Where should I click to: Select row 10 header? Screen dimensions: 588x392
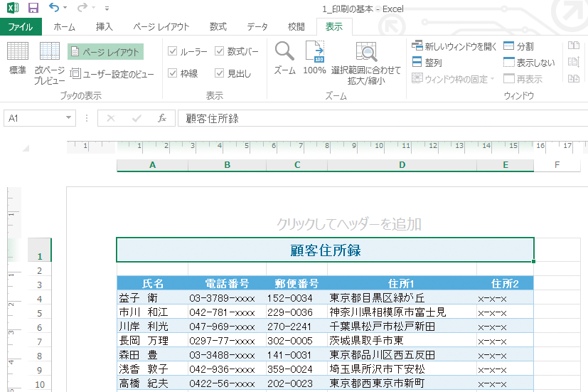coord(39,384)
